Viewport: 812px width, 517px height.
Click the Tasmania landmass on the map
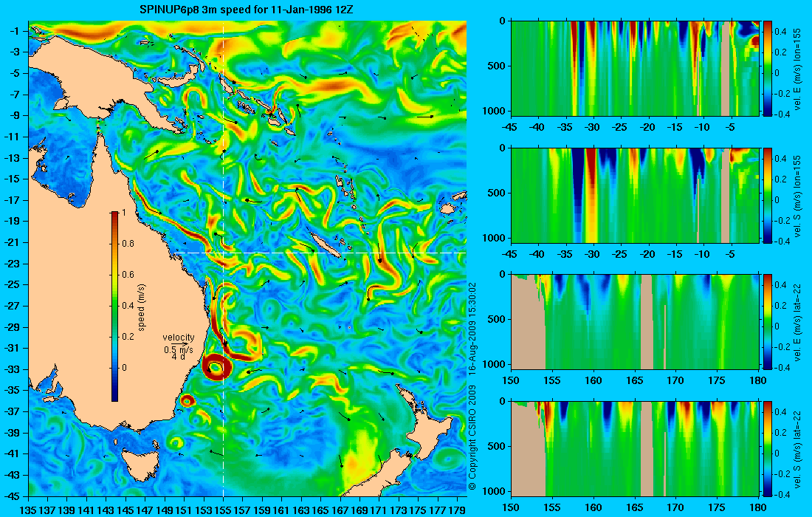point(140,464)
